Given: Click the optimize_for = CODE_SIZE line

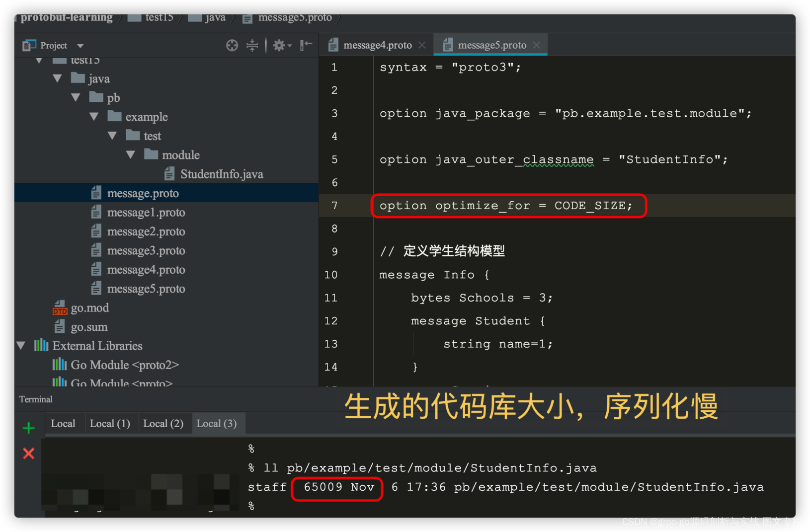Looking at the screenshot, I should [x=506, y=206].
